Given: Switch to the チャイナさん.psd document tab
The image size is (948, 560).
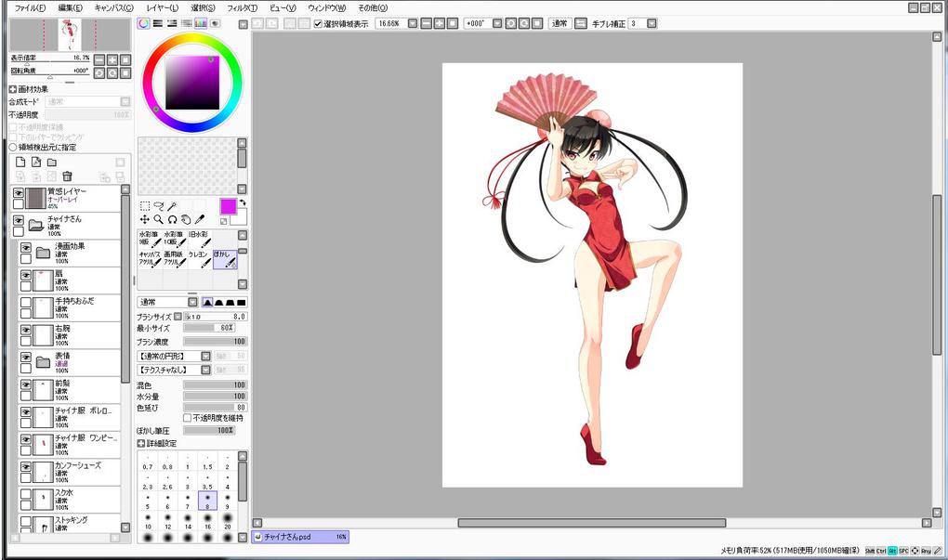Looking at the screenshot, I should coord(300,537).
